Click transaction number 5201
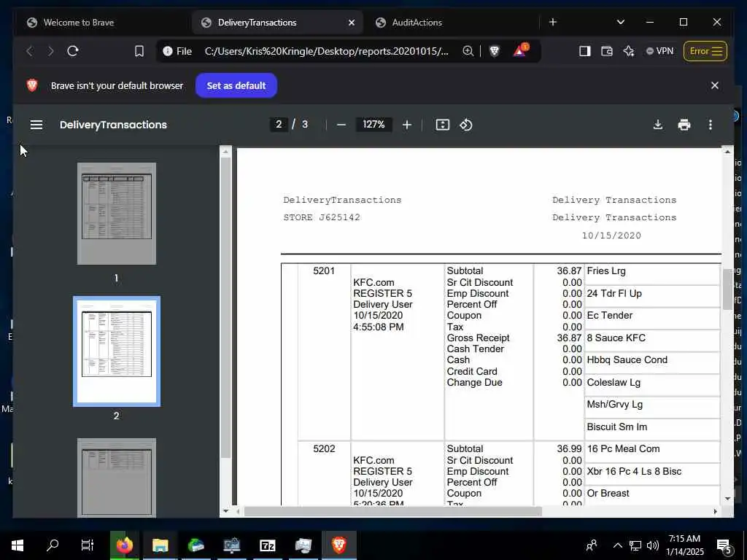The image size is (747, 560). (324, 271)
